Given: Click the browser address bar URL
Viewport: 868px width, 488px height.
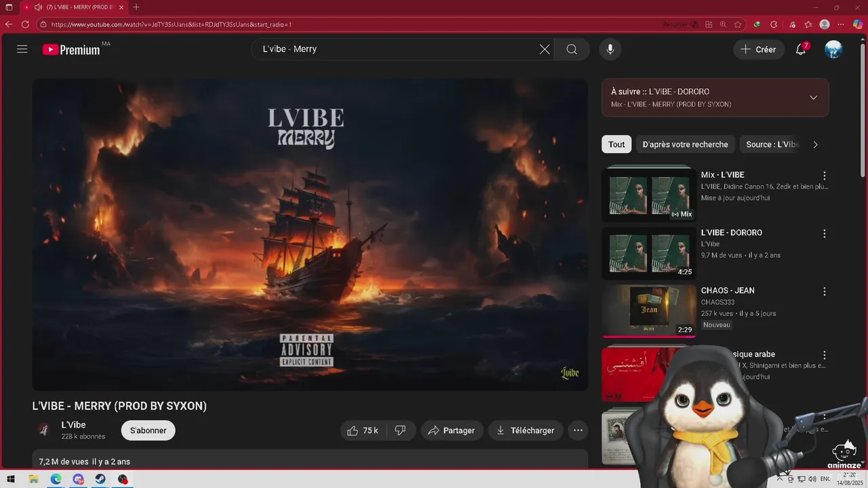Looking at the screenshot, I should 171,24.
